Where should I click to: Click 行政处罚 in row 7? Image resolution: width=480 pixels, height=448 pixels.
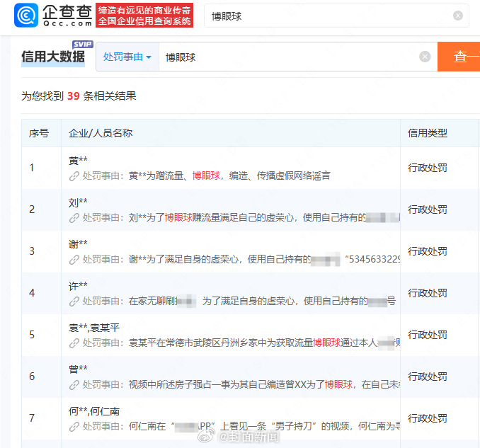(428, 418)
